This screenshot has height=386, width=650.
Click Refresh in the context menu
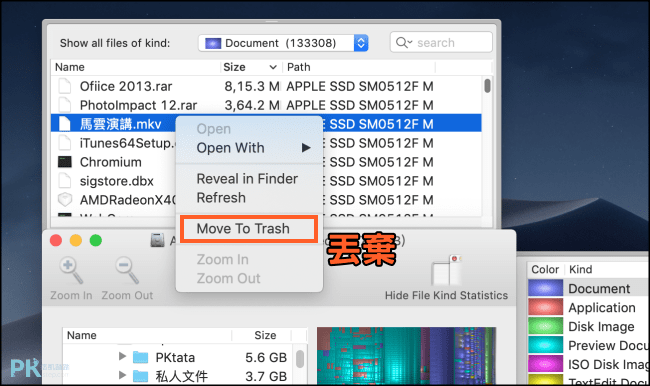point(221,198)
